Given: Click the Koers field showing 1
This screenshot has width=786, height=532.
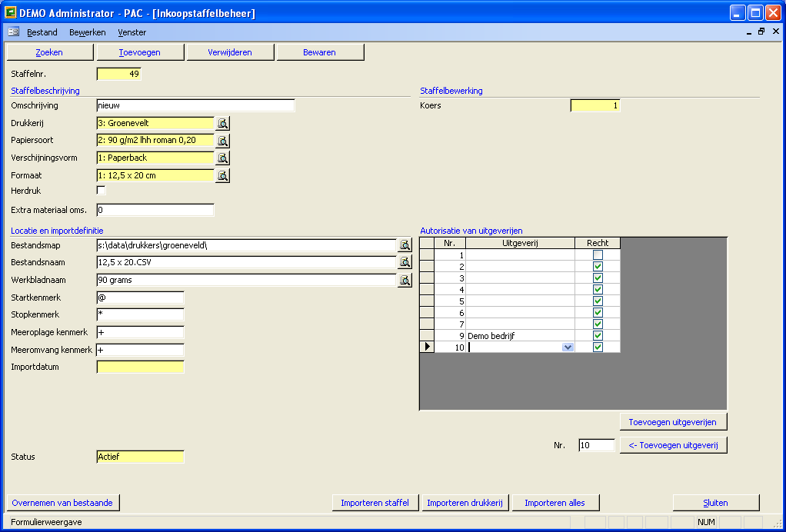Looking at the screenshot, I should pyautogui.click(x=595, y=105).
